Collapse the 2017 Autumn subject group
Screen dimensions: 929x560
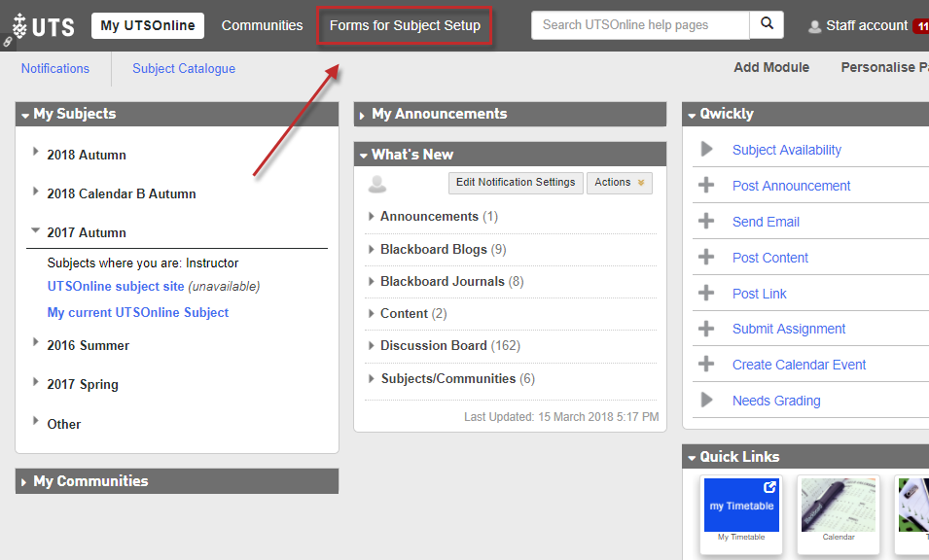36,231
